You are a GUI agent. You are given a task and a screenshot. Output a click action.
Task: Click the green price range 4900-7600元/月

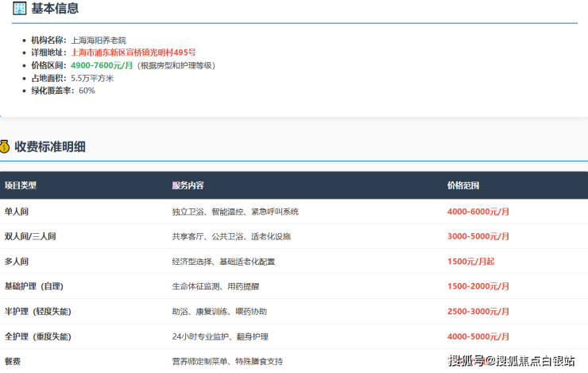[x=102, y=65]
